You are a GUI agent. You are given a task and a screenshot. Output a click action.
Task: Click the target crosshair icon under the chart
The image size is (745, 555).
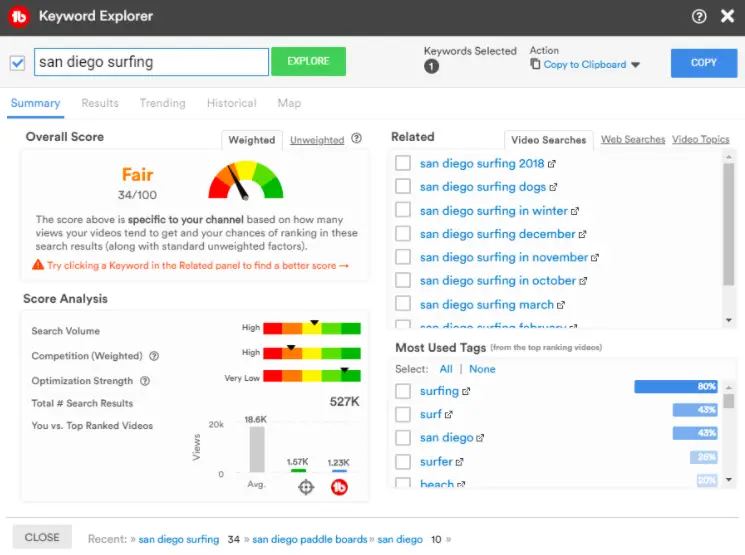click(306, 487)
